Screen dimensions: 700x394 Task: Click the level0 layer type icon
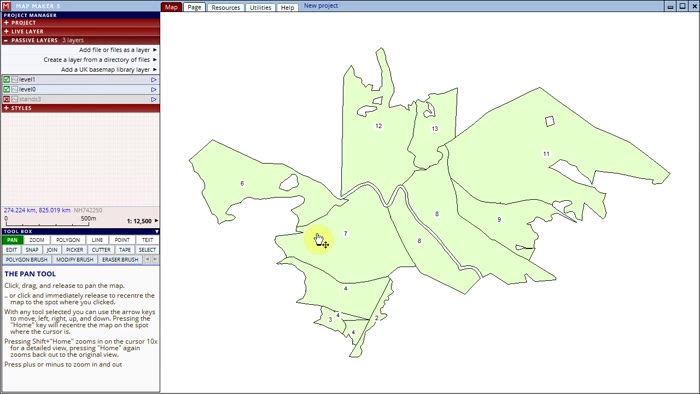click(15, 89)
